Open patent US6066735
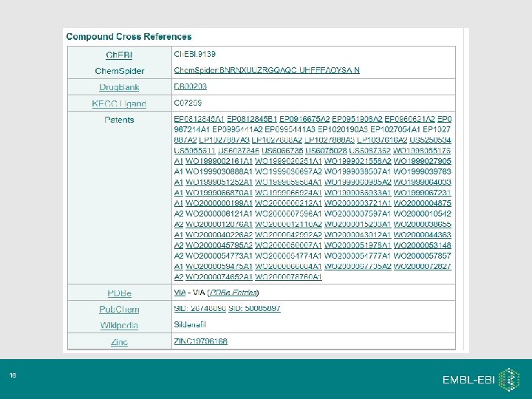532x399 pixels. pos(282,150)
